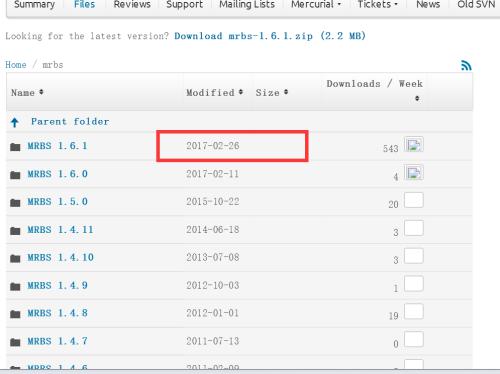Viewport: 500px width, 374px height.
Task: Sort table by Modified column arrows
Action: pyautogui.click(x=241, y=92)
